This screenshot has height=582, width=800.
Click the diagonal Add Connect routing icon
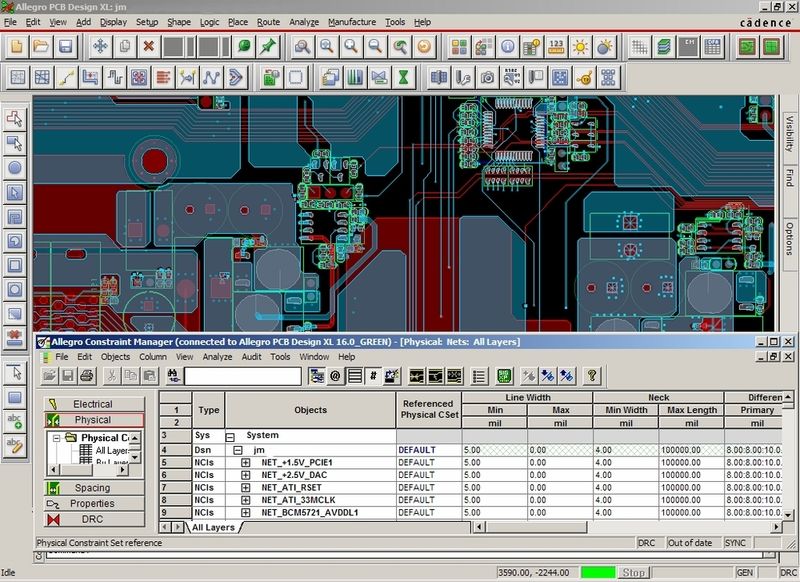tap(66, 78)
